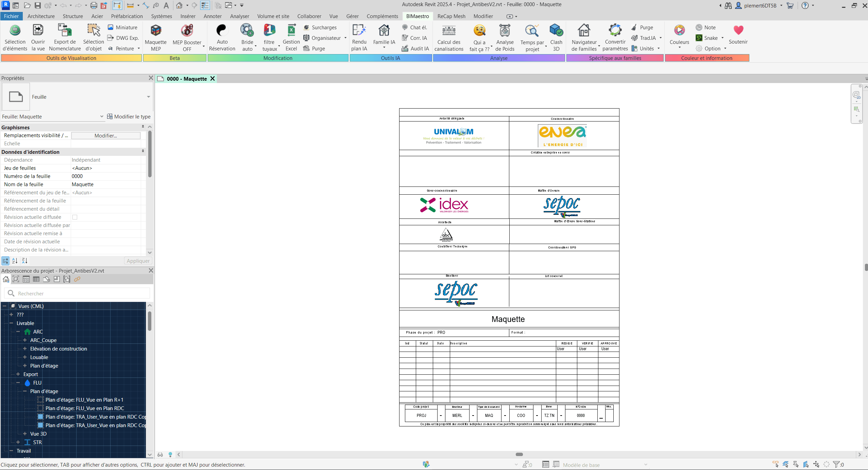
Task: Expand the ARC_Coupe tree node
Action: point(25,340)
